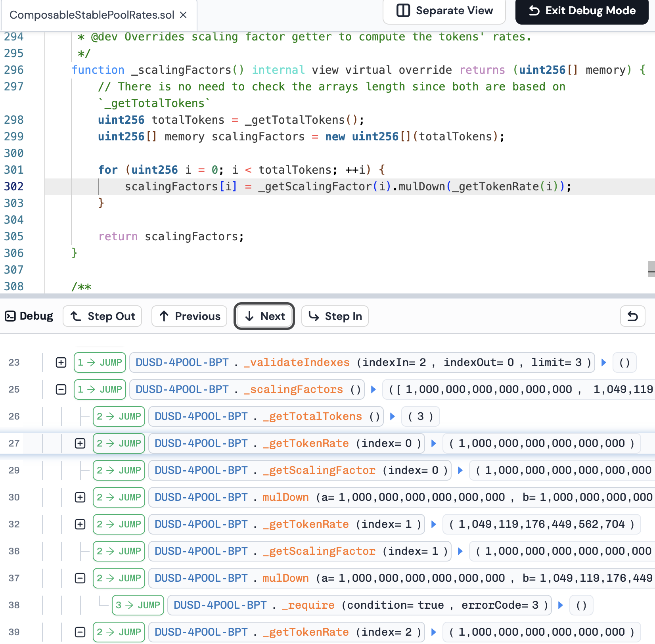Collapse the _getTokenRate index 2 call
This screenshot has width=655, height=644.
[80, 632]
